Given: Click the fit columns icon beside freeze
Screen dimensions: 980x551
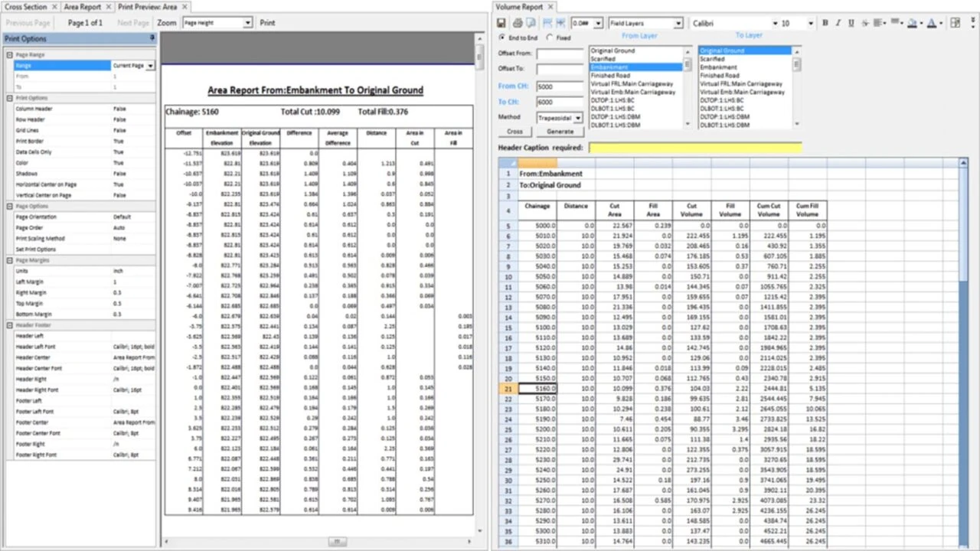Looking at the screenshot, I should click(x=560, y=23).
